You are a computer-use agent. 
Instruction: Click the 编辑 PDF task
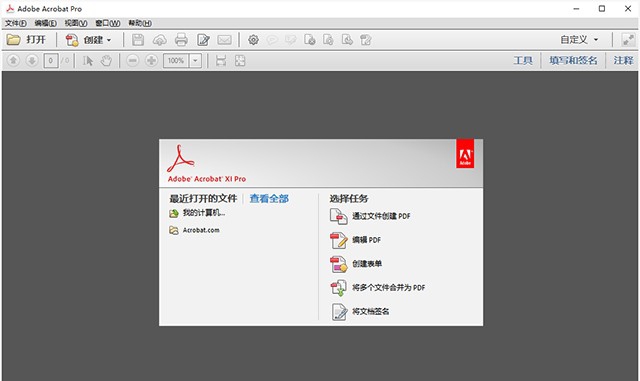point(367,240)
